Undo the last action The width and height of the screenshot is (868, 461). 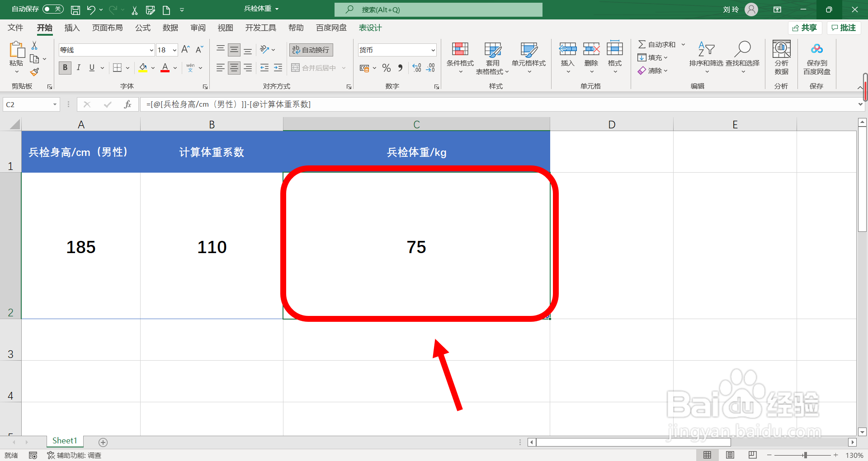pos(91,9)
